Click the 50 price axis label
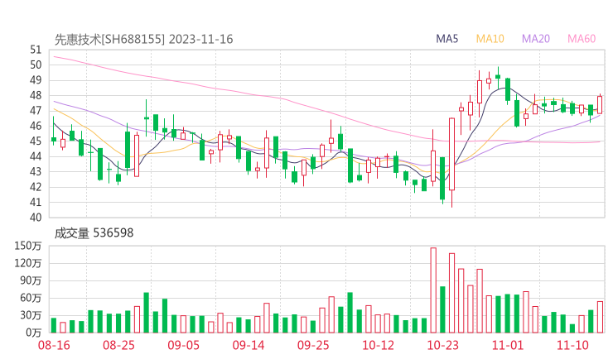Image resolution: width=613 pixels, height=364 pixels. 36,65
